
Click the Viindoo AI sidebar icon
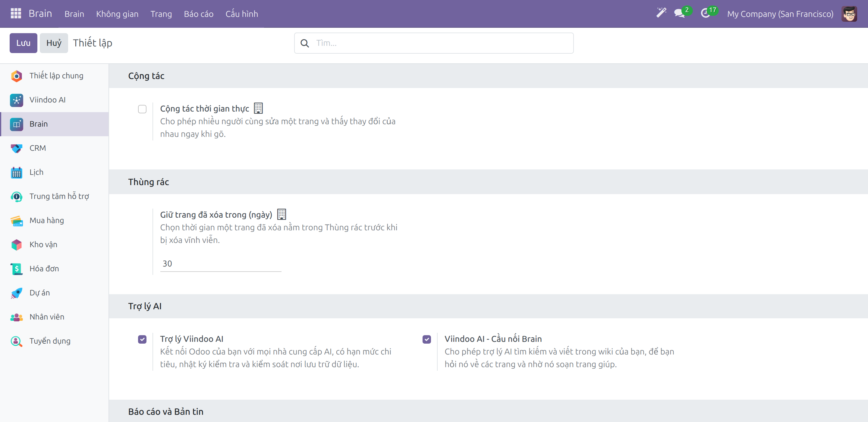tap(17, 100)
